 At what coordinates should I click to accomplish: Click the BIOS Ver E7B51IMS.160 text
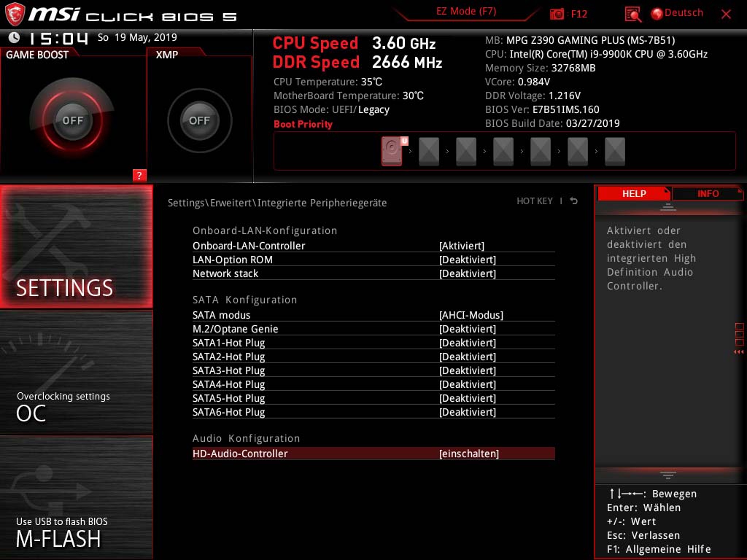pyautogui.click(x=542, y=109)
